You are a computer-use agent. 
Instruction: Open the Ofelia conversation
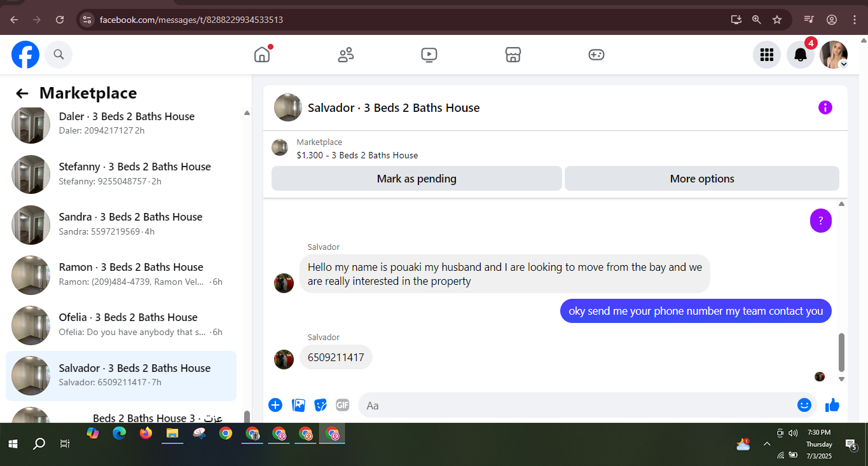(x=121, y=324)
